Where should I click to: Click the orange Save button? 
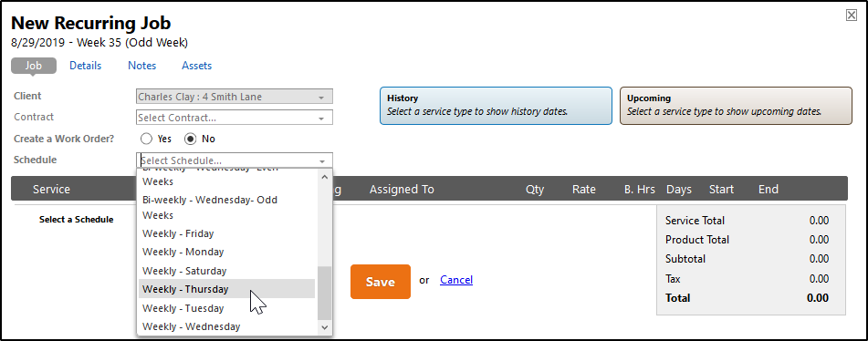(x=381, y=282)
